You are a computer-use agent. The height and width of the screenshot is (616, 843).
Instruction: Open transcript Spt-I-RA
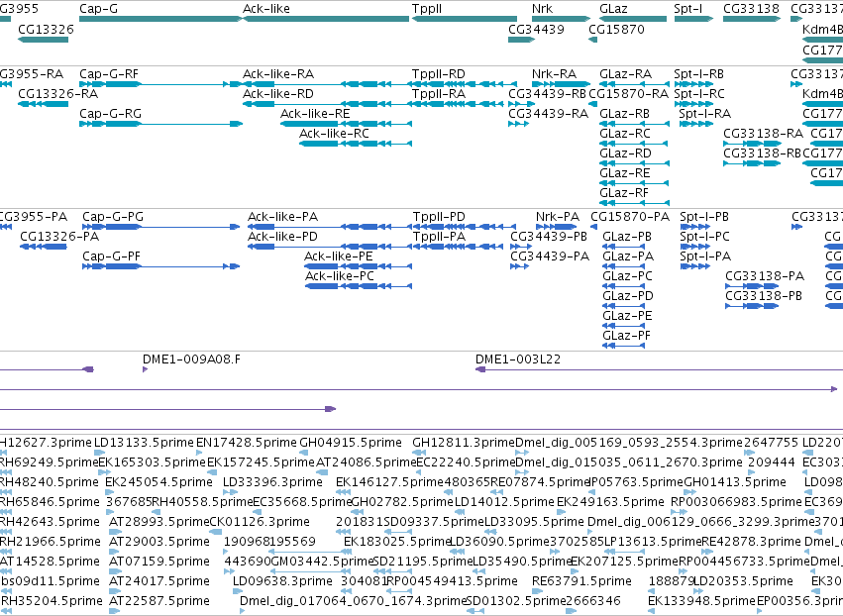(x=696, y=124)
